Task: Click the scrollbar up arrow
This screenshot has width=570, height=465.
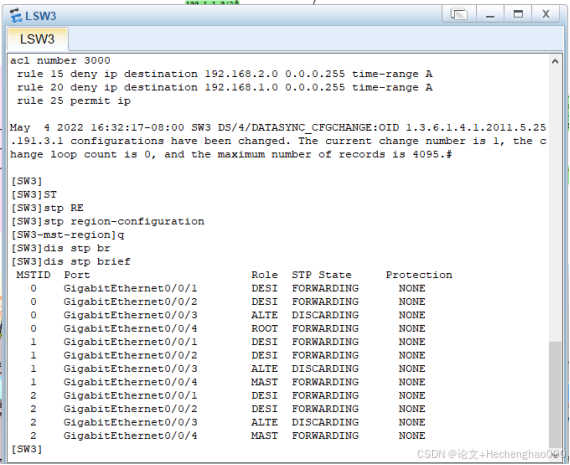Action: [x=555, y=61]
